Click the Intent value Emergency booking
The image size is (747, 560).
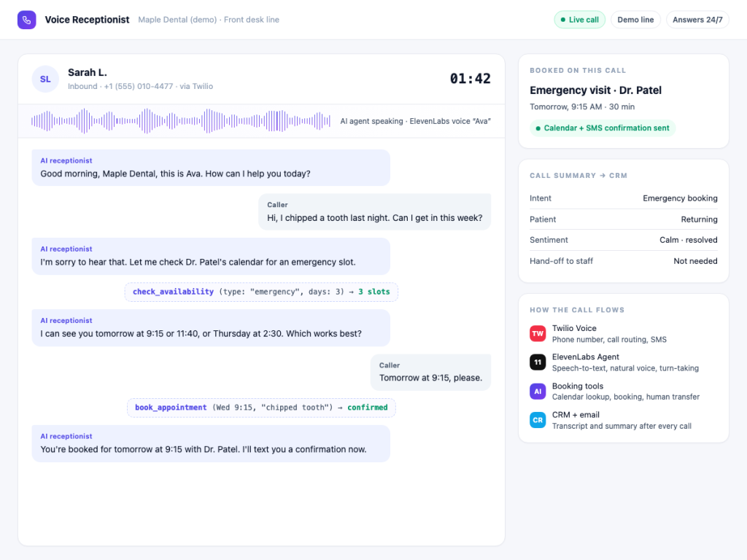[680, 198]
